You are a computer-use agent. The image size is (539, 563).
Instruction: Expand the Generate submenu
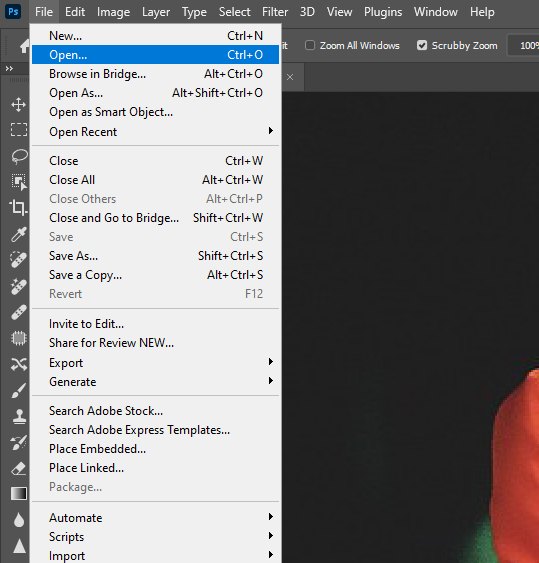click(155, 382)
